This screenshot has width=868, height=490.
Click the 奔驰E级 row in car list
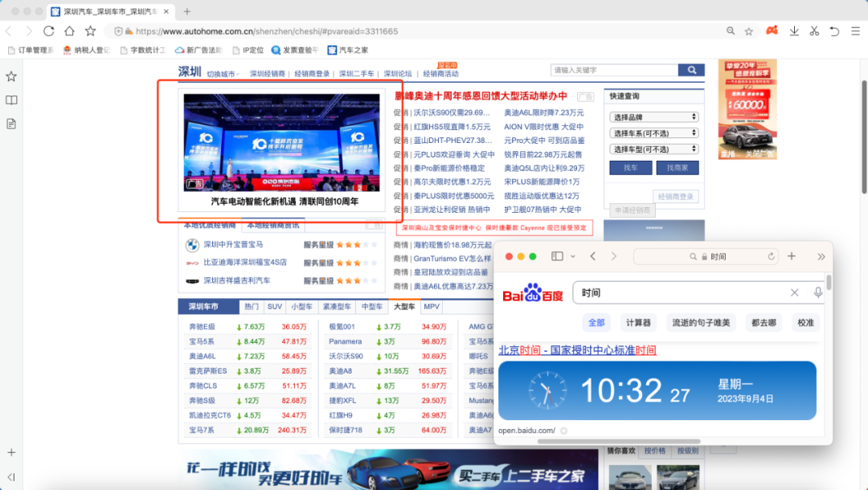tap(248, 327)
